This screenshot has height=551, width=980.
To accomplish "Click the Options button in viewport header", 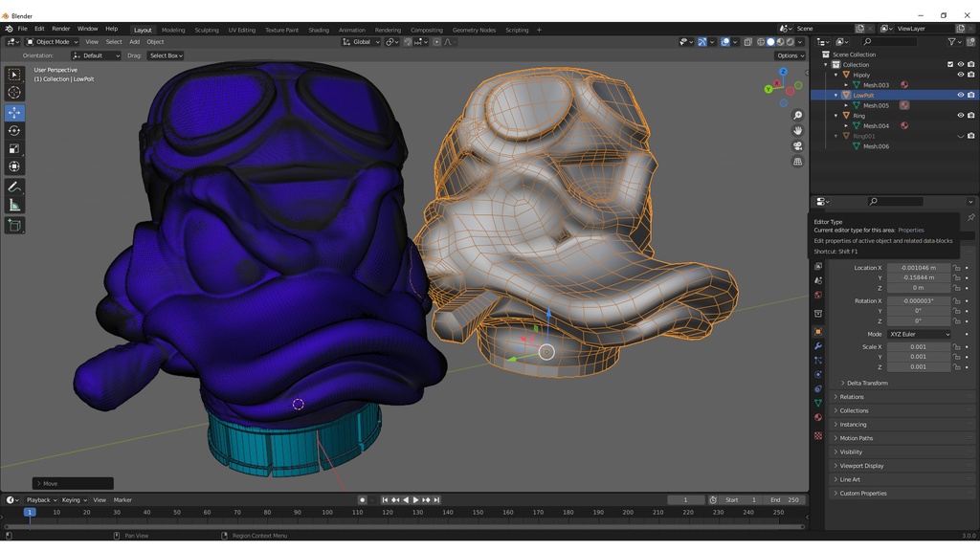I will [x=789, y=55].
